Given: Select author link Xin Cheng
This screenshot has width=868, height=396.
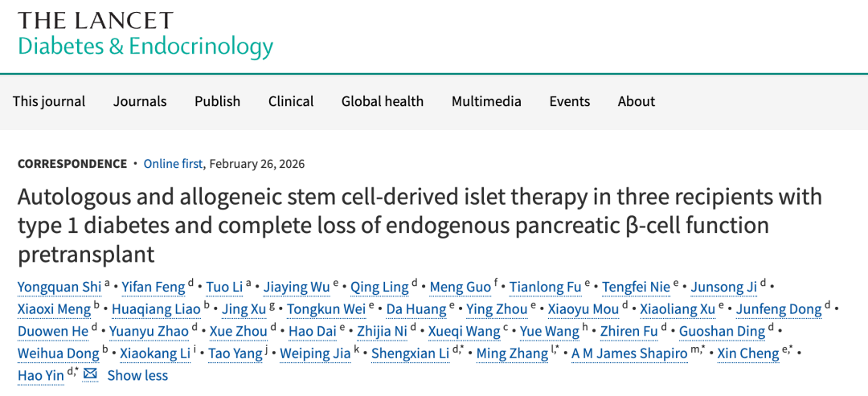Looking at the screenshot, I should pos(749,353).
